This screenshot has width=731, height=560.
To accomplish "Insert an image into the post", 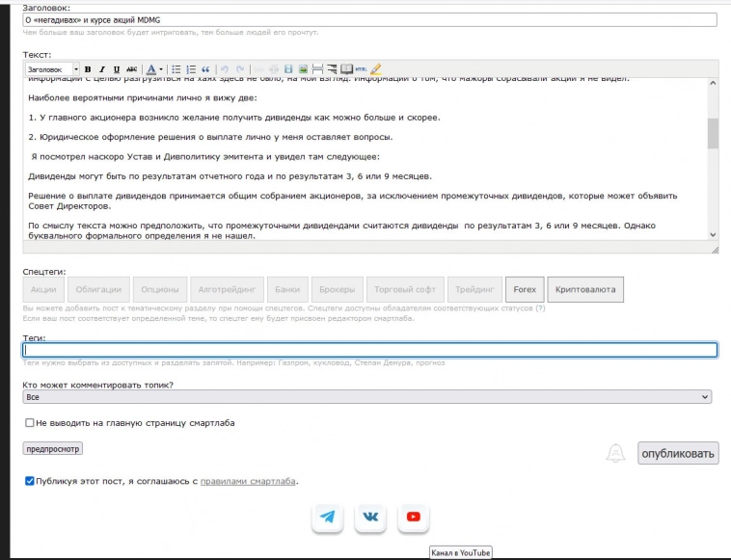I will [303, 69].
